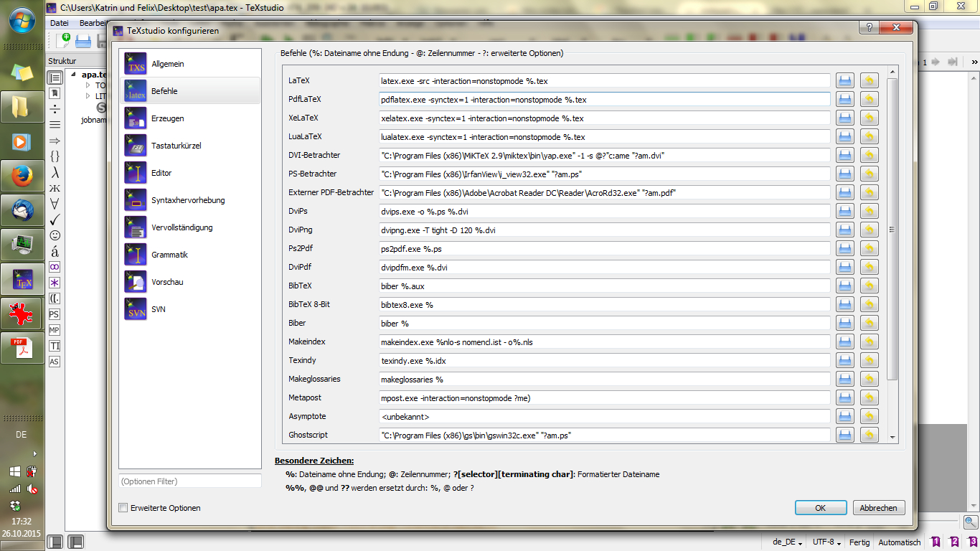This screenshot has width=980, height=551.
Task: Open the Grammatik settings page
Action: tap(190, 255)
